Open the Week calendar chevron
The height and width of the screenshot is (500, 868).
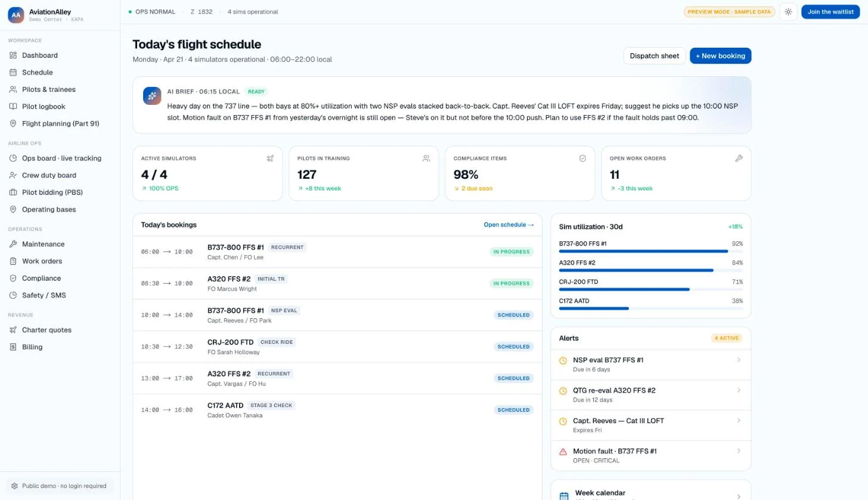(x=739, y=496)
